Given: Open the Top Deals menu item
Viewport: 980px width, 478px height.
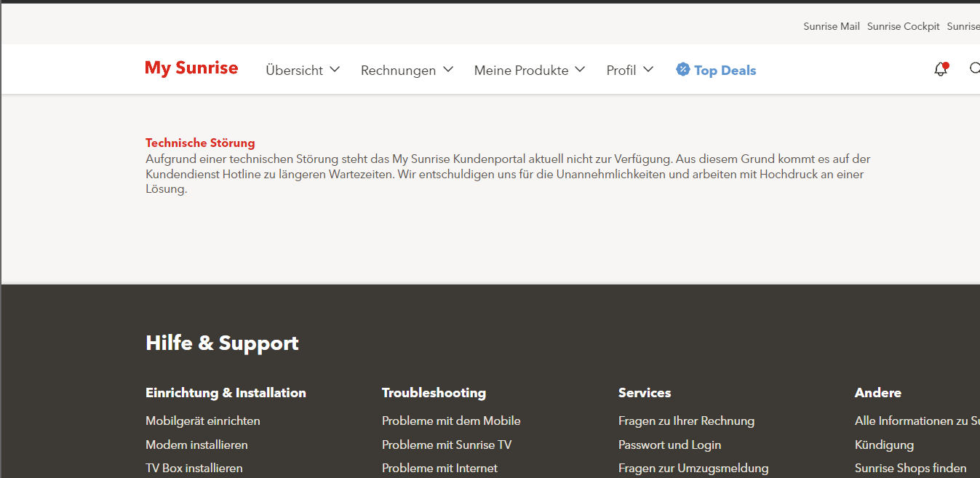Looking at the screenshot, I should pos(725,71).
